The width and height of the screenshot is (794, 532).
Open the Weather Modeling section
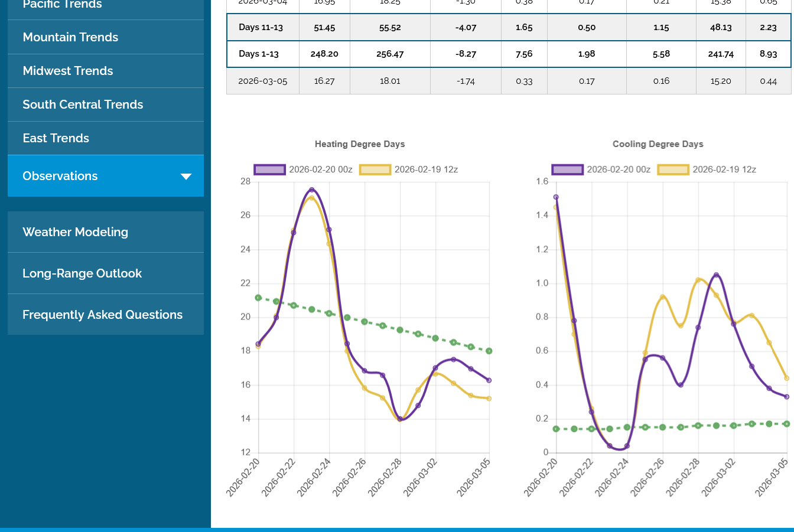coord(75,232)
